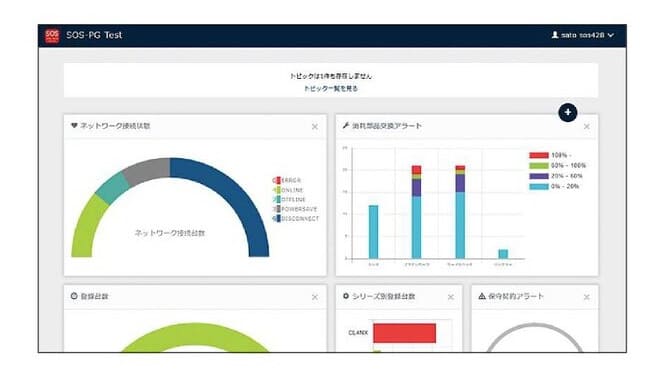Open the トピック一覧を見る link
The width and height of the screenshot is (670, 380).
(331, 88)
